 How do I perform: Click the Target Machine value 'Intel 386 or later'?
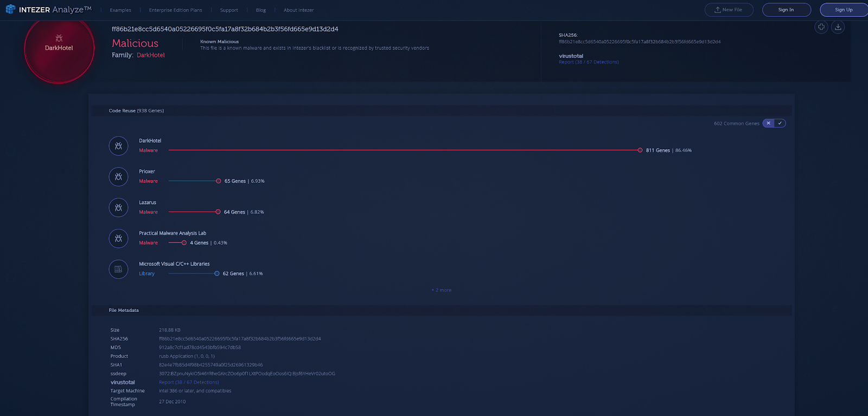[x=195, y=391]
